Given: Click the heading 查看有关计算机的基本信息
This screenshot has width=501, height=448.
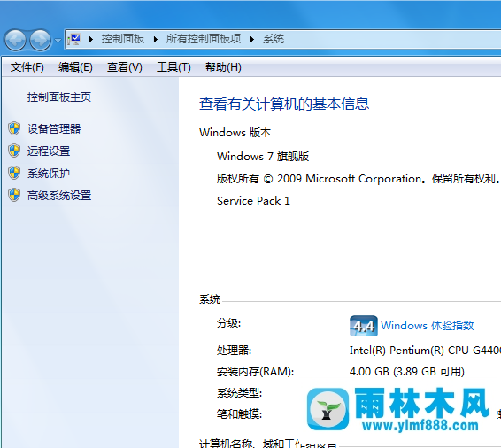Looking at the screenshot, I should click(284, 104).
